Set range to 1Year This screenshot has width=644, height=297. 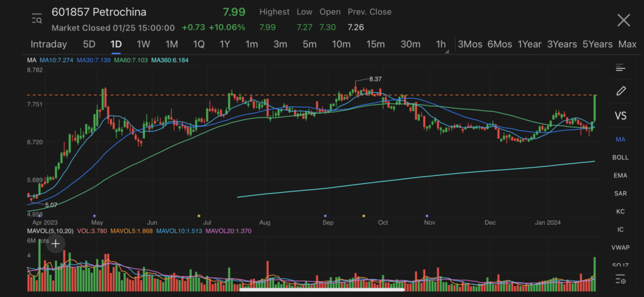[x=530, y=45]
